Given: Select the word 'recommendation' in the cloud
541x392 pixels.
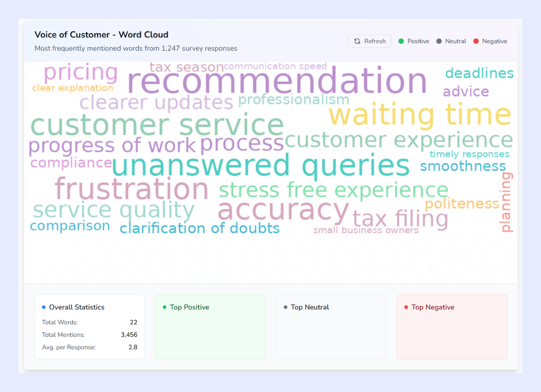Looking at the screenshot, I should 277,81.
